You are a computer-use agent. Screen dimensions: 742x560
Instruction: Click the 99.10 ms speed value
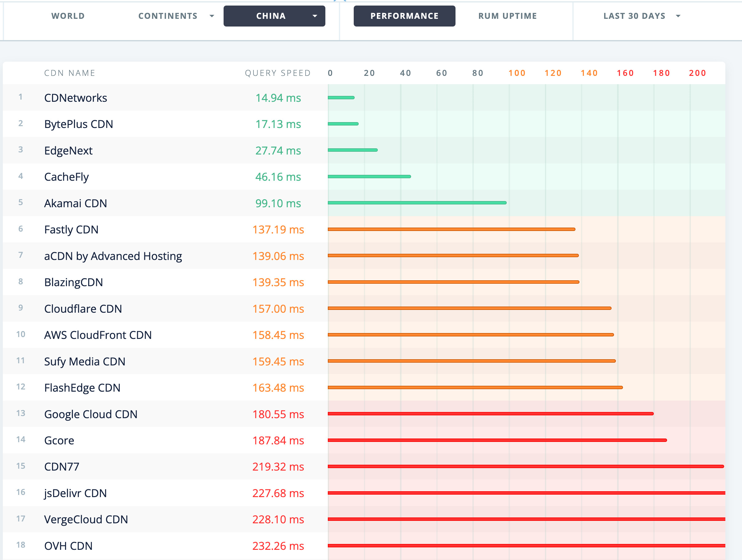[x=278, y=204]
